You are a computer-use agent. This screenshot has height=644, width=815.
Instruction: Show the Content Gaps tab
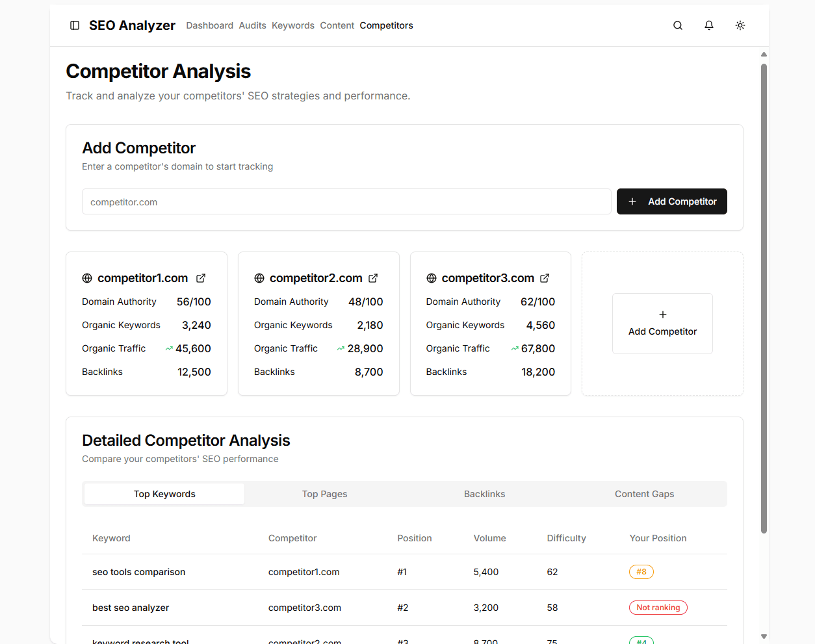coord(644,494)
